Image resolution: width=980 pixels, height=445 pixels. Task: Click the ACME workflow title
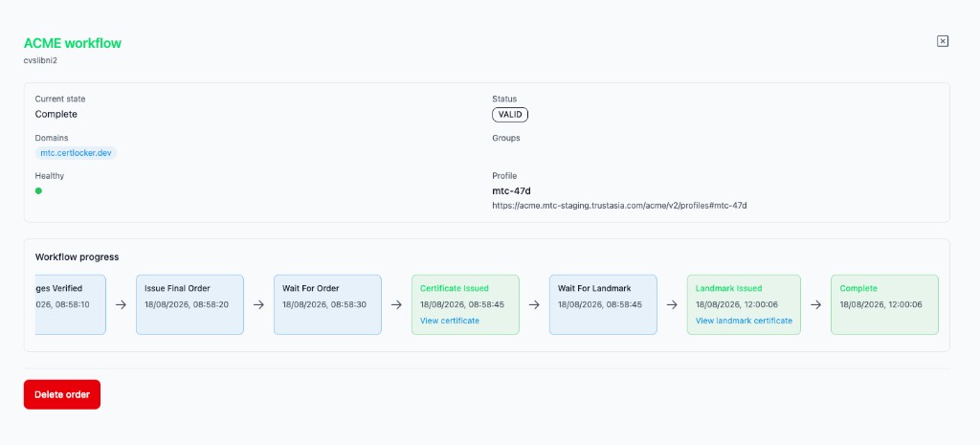(73, 43)
